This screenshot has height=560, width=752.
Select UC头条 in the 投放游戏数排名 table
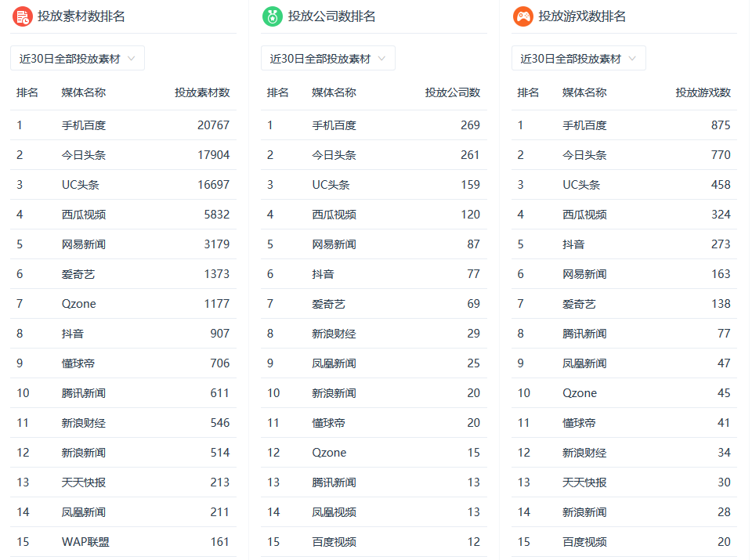point(581,185)
